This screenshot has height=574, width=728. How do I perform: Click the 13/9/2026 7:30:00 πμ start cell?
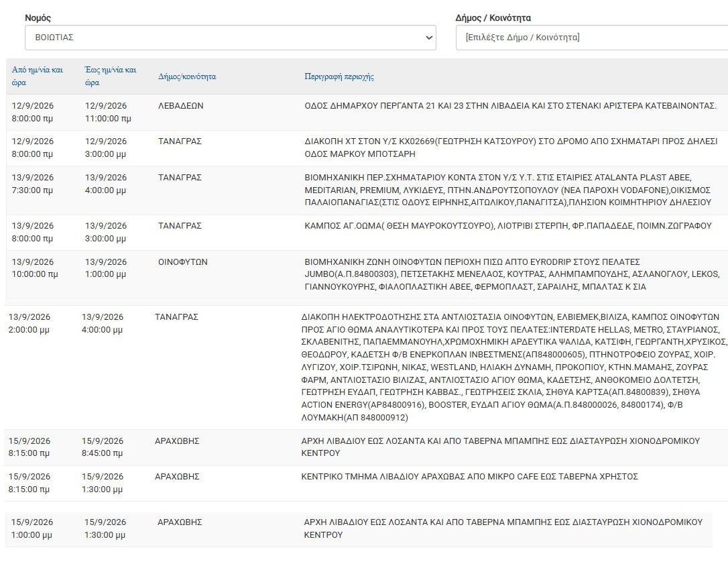pyautogui.click(x=32, y=184)
